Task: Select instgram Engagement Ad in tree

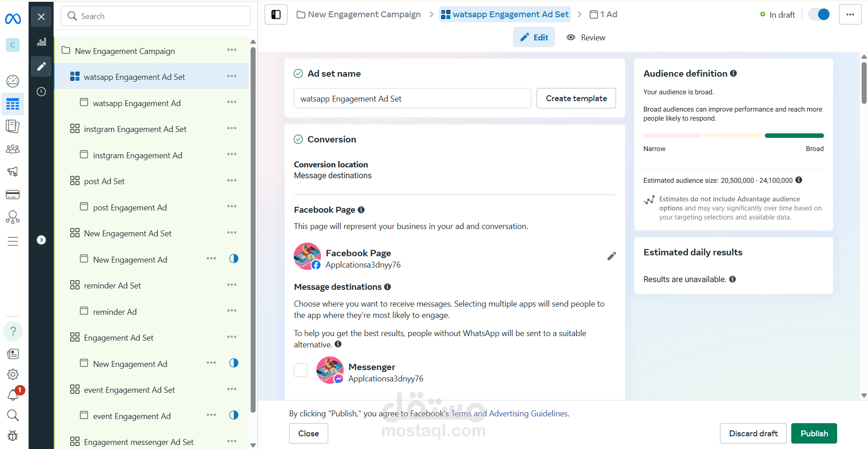Action: click(x=138, y=156)
